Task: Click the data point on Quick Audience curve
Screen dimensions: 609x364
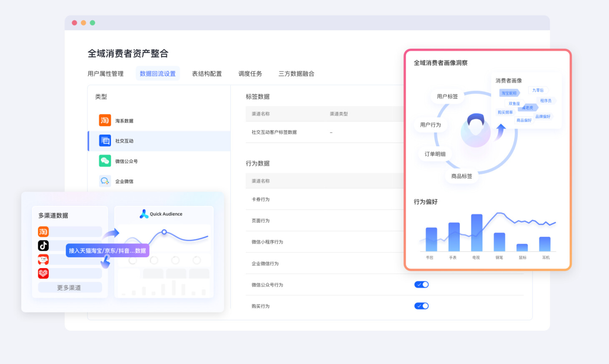Action: (x=164, y=232)
